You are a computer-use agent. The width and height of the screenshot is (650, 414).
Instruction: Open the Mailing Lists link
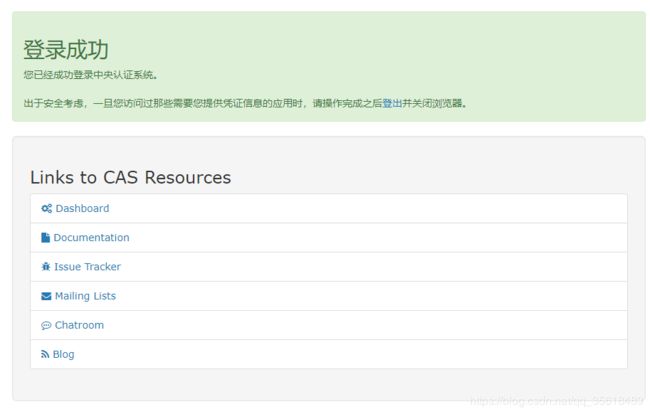(x=85, y=296)
